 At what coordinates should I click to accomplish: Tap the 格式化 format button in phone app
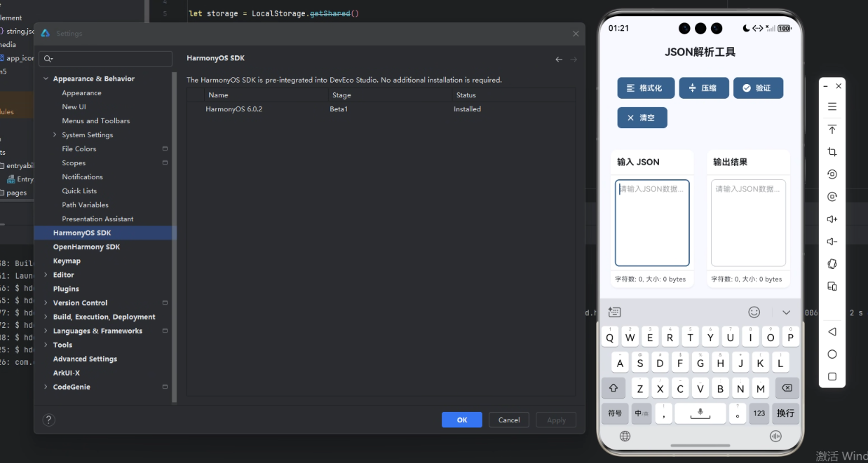646,88
